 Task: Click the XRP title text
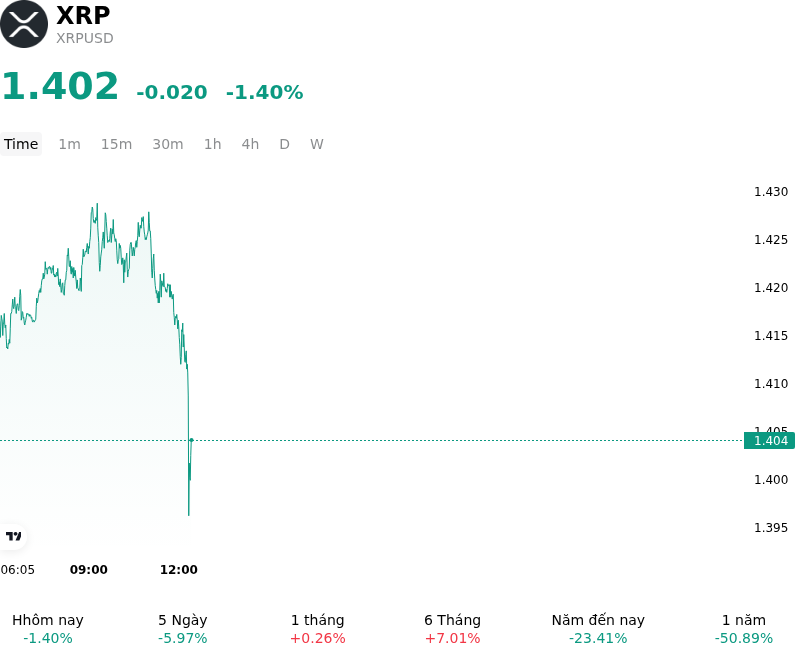(83, 15)
